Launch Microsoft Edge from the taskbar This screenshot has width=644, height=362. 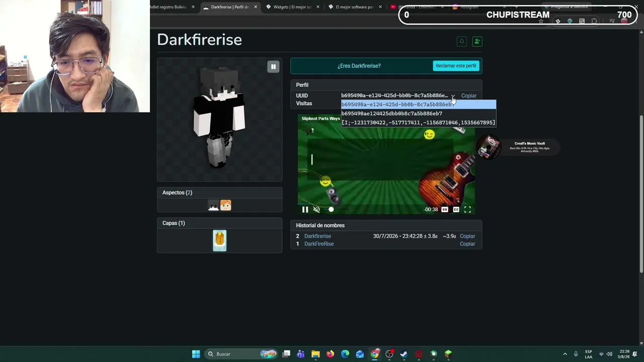(345, 354)
